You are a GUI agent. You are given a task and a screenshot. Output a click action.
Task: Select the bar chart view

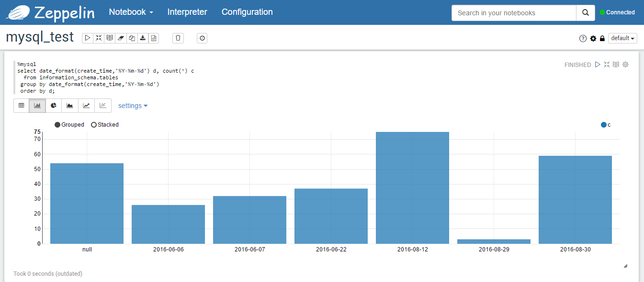tap(37, 106)
